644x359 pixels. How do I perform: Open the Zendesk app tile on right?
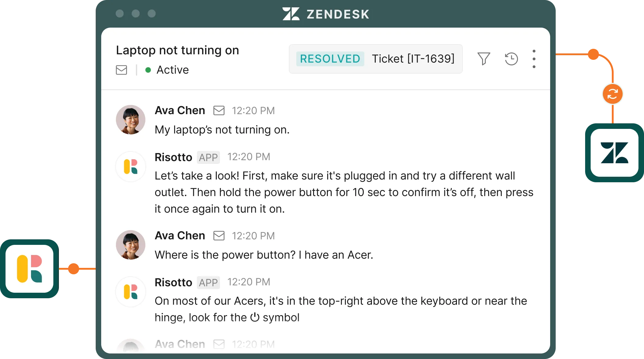pyautogui.click(x=614, y=153)
